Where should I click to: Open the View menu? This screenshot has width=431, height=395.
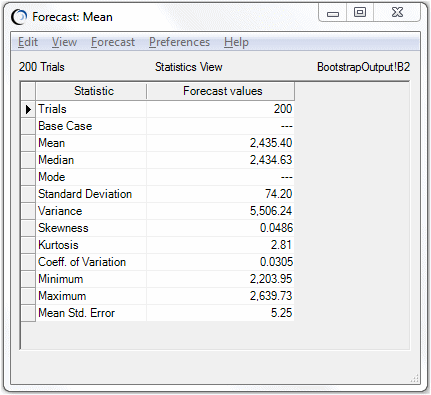coord(64,42)
